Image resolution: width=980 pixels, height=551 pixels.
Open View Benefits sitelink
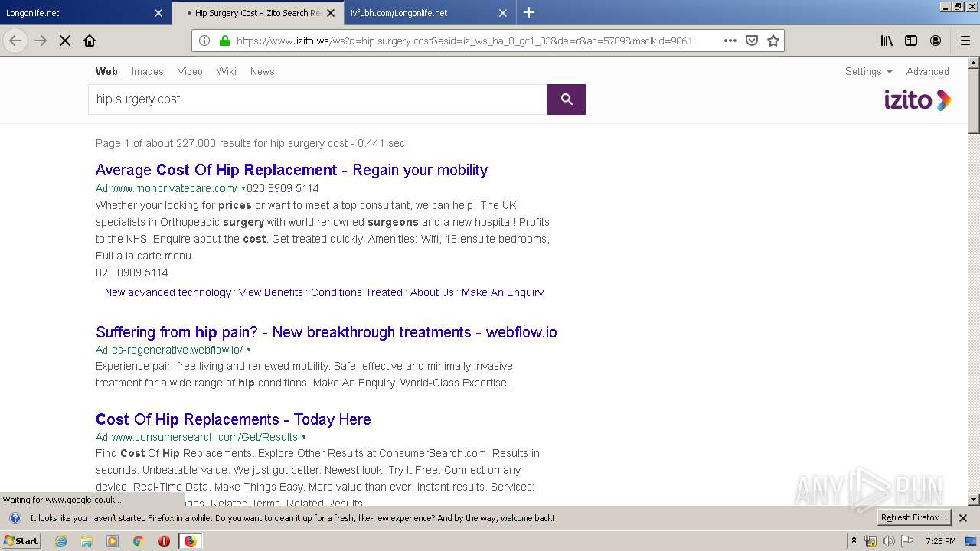[270, 292]
